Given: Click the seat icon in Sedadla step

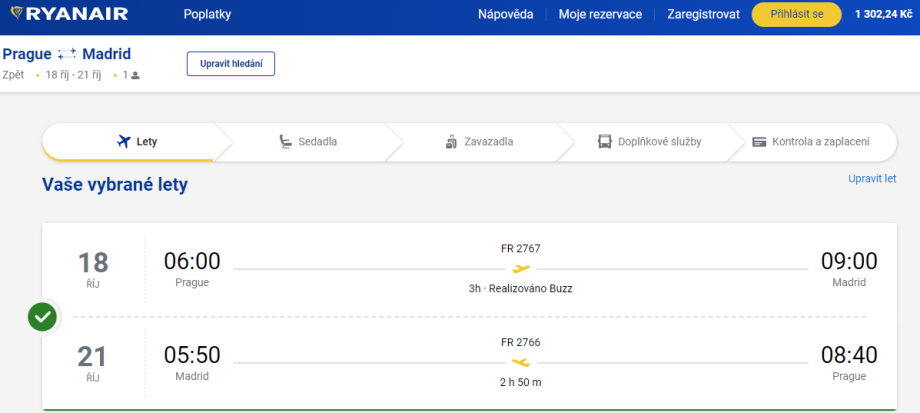Looking at the screenshot, I should 286,141.
